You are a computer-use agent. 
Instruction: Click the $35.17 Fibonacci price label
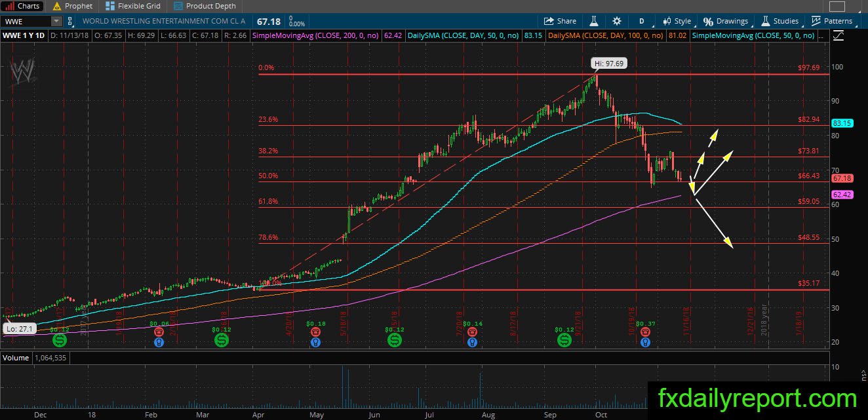click(x=809, y=283)
